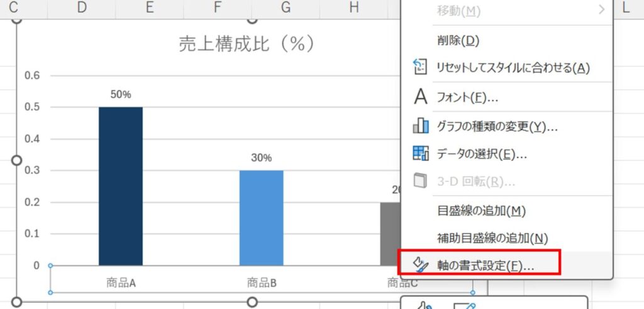The height and width of the screenshot is (309, 644).
Task: Choose 目盛線の追加 menu entry
Action: point(506,211)
